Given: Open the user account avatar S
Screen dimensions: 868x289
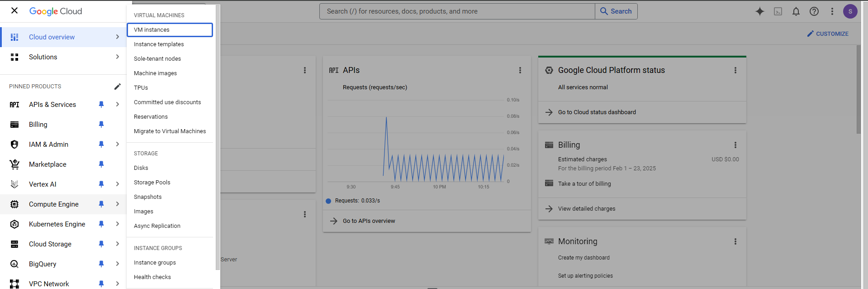Looking at the screenshot, I should (x=850, y=11).
